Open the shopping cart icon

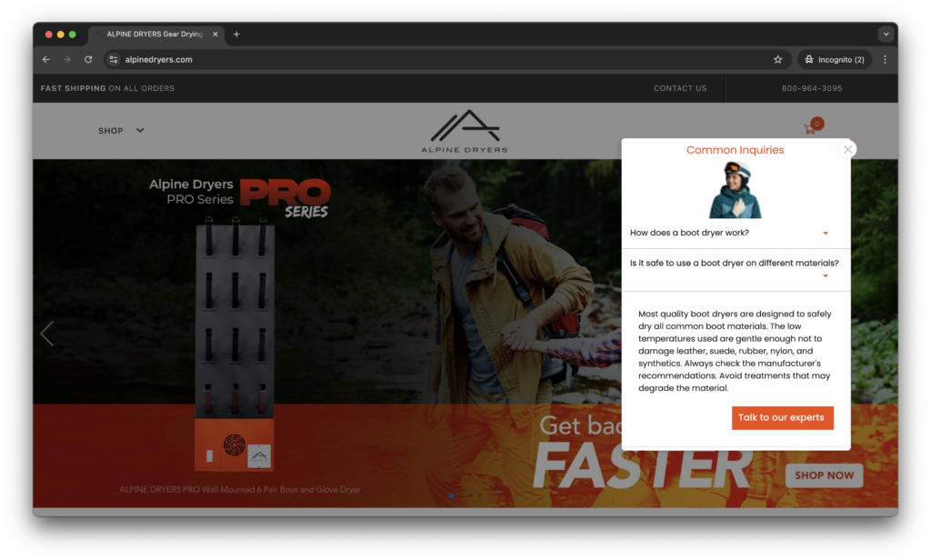[809, 129]
